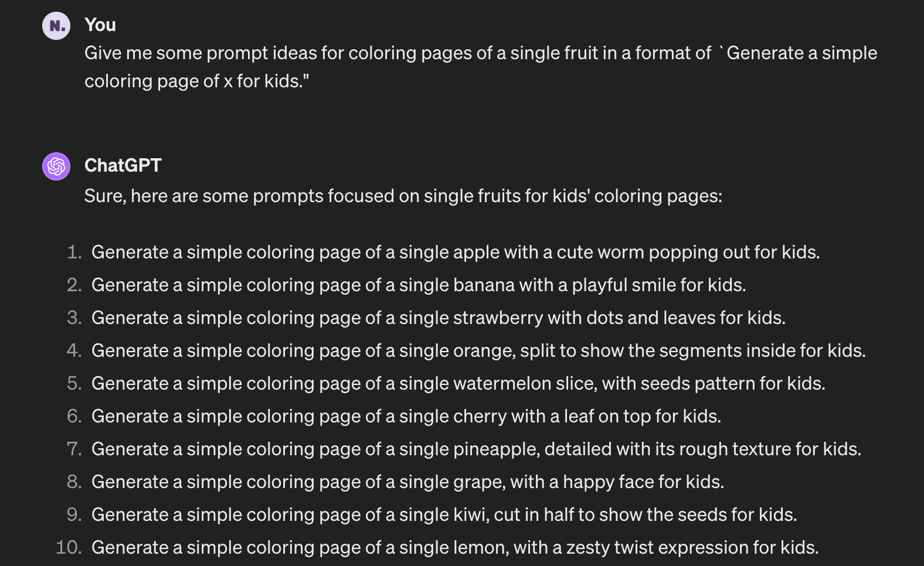Click list number 10 marker

(69, 547)
